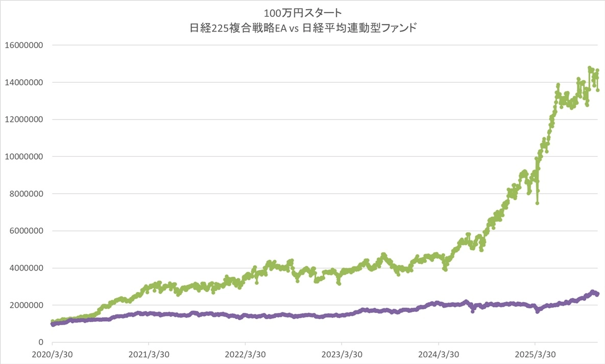Select the 2025/3/30 x-axis date label
Image resolution: width=605 pixels, height=364 pixels.
coord(535,354)
